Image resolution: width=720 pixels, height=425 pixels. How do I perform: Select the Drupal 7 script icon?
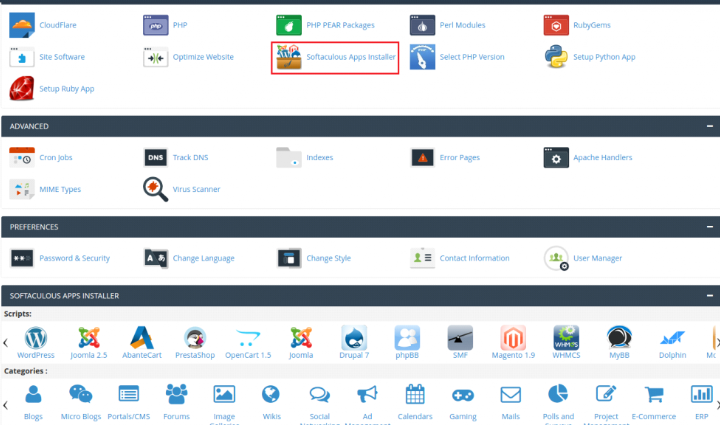[x=354, y=338]
